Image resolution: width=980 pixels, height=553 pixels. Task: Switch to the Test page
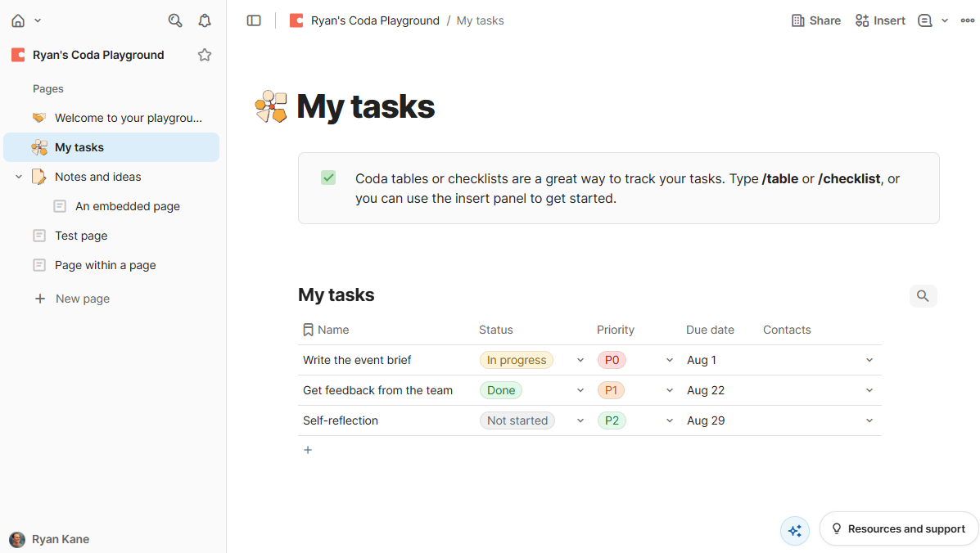(x=81, y=235)
